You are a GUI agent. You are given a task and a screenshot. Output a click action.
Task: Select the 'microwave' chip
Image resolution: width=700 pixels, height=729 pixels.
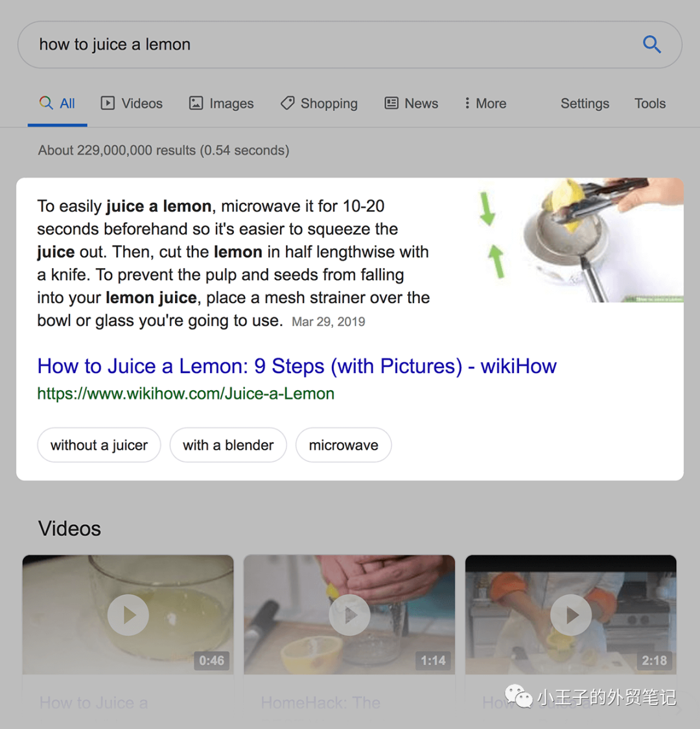344,445
